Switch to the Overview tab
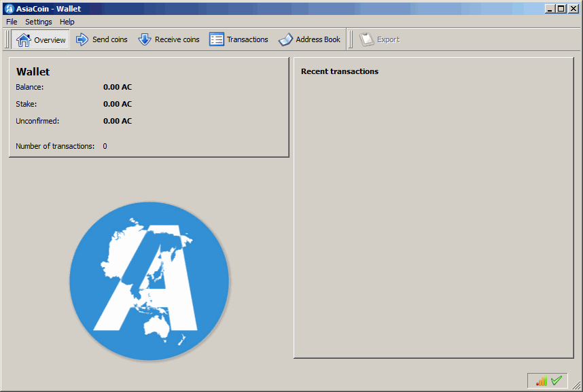Viewport: 583px width, 392px height. pos(41,40)
